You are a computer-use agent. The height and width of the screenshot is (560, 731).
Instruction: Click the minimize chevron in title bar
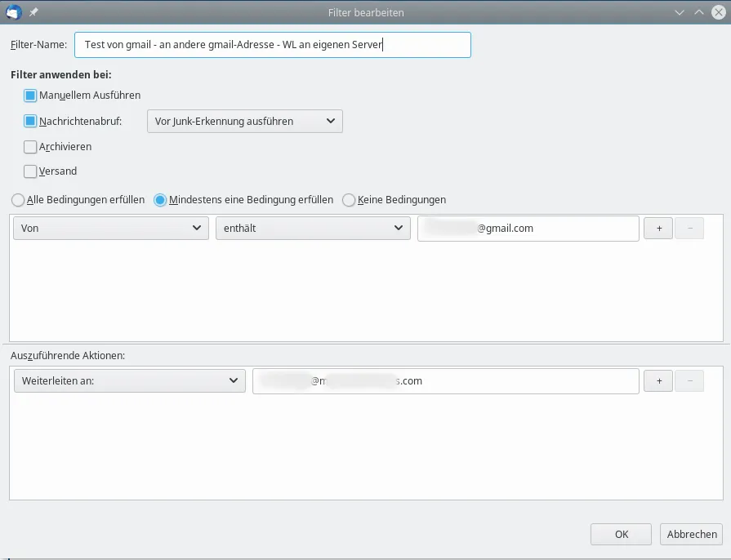pyautogui.click(x=680, y=12)
